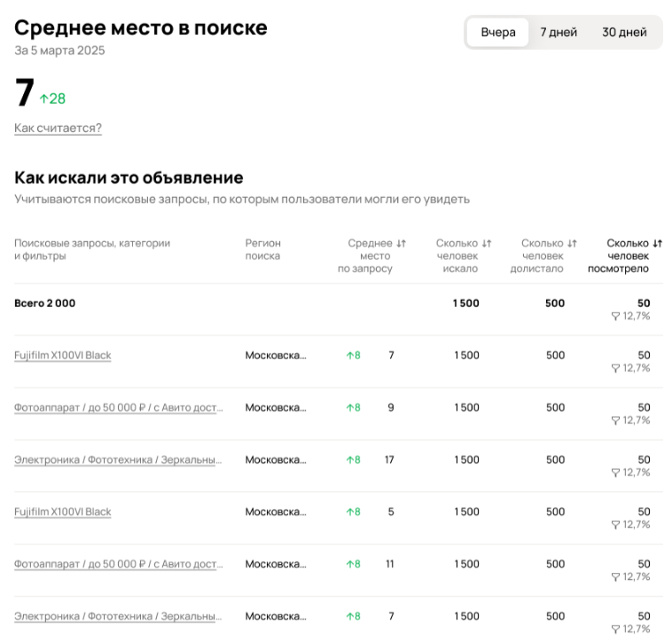Select the '7 дней' period tab
Screen dimensions: 672x643
click(x=559, y=32)
